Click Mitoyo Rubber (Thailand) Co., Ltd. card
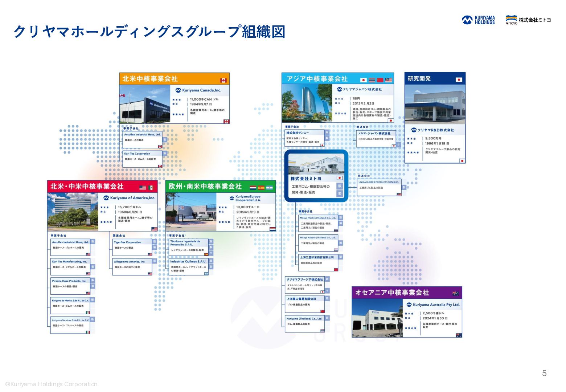Image resolution: width=566 pixels, height=392 pixels. click(x=318, y=243)
